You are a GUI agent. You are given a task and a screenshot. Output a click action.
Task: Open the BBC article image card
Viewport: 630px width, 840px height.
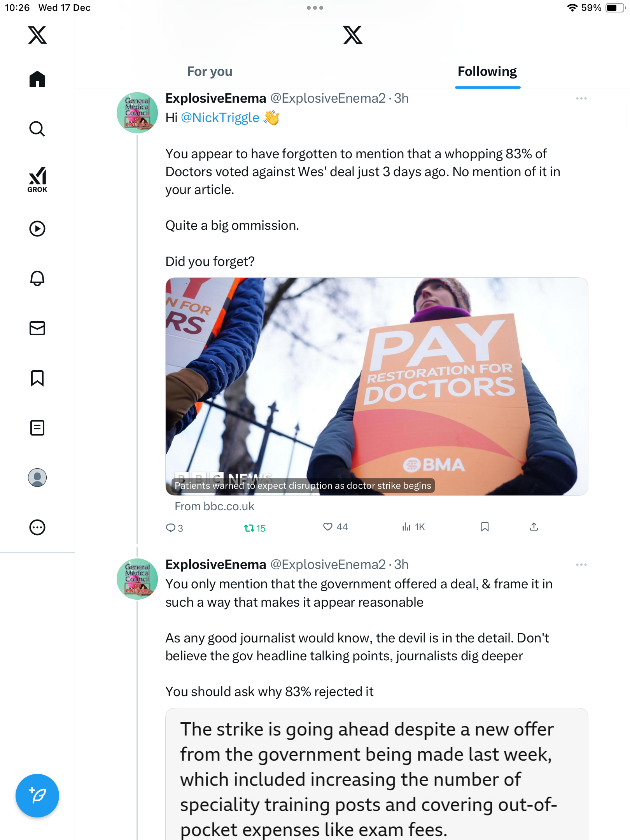376,387
